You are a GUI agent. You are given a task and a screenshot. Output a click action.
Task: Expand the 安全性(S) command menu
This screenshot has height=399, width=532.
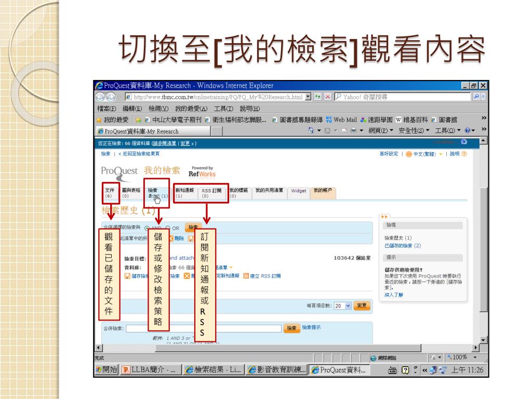pyautogui.click(x=414, y=130)
